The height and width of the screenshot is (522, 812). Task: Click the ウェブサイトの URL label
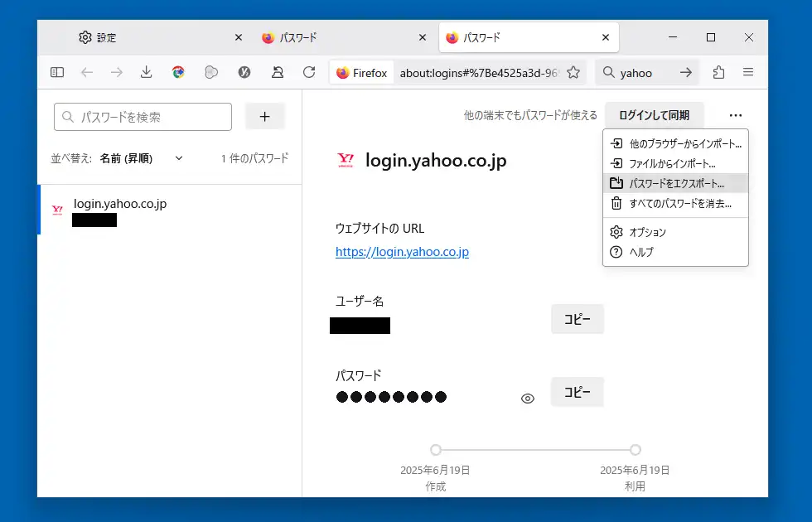pos(379,229)
